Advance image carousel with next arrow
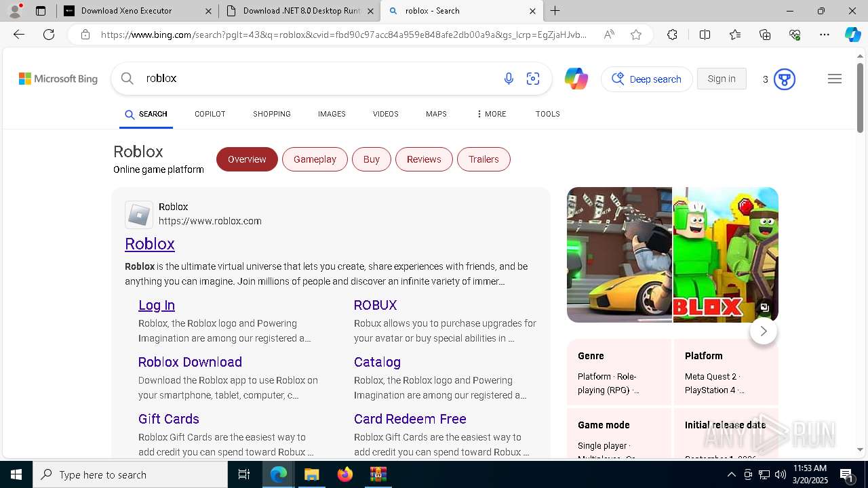 point(764,331)
